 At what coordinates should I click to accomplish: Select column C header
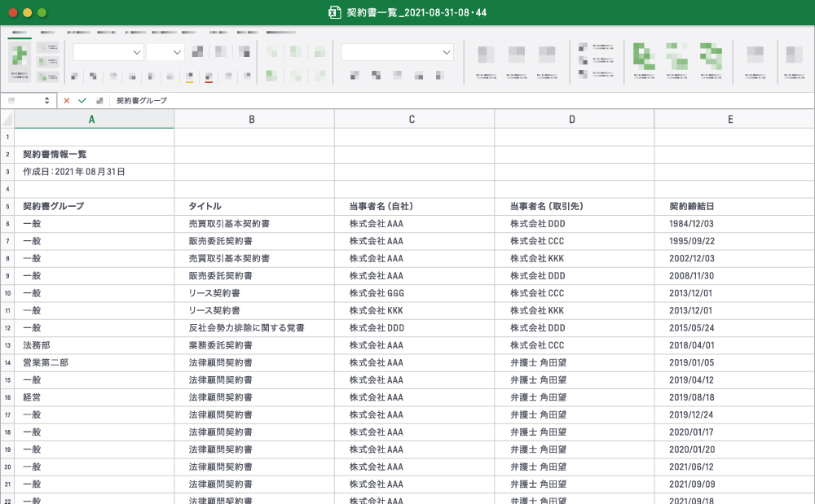[412, 119]
